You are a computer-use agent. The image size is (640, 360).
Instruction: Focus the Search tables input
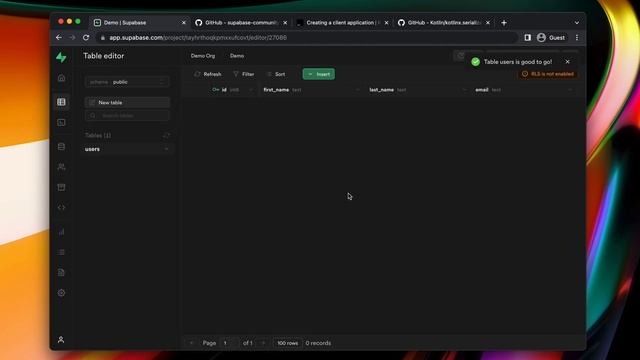click(127, 116)
